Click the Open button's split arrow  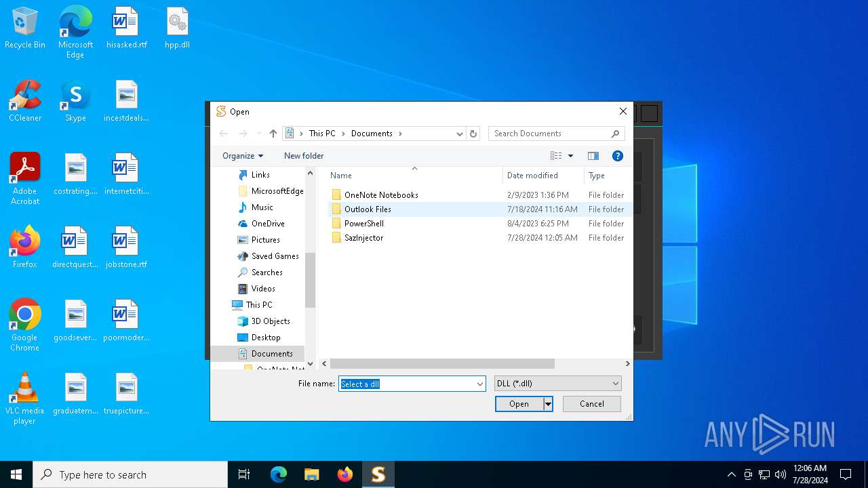tap(548, 404)
